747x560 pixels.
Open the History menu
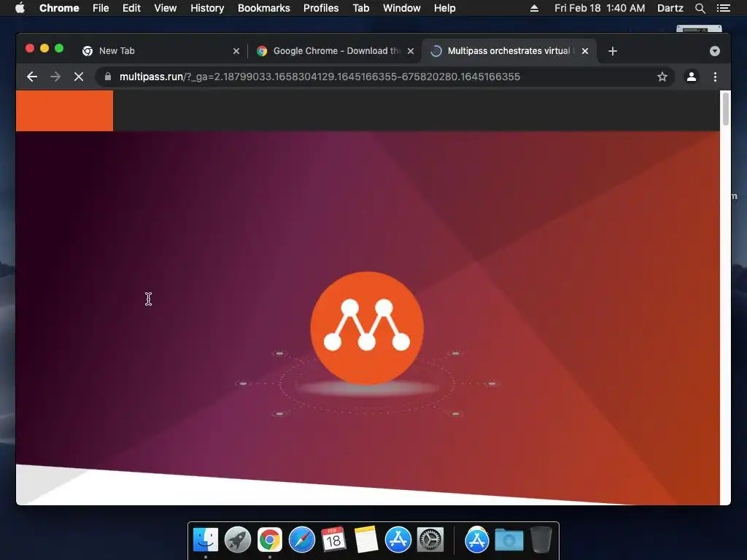point(207,8)
